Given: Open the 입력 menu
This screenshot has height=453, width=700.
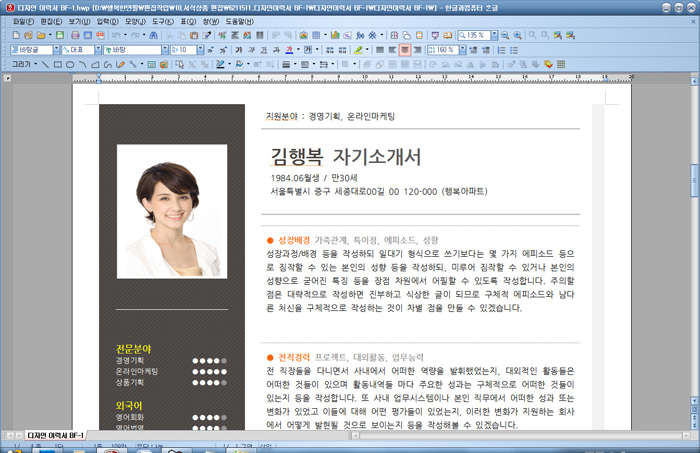Looking at the screenshot, I should click(x=108, y=21).
